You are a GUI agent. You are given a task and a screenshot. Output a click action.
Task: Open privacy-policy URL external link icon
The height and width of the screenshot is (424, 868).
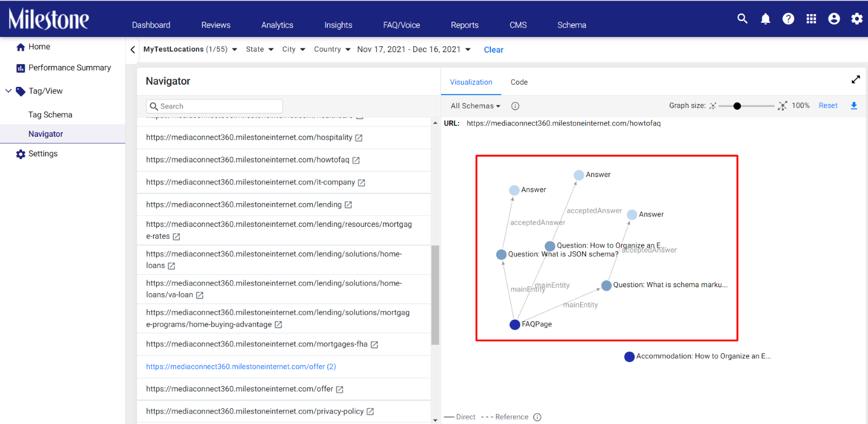click(370, 412)
